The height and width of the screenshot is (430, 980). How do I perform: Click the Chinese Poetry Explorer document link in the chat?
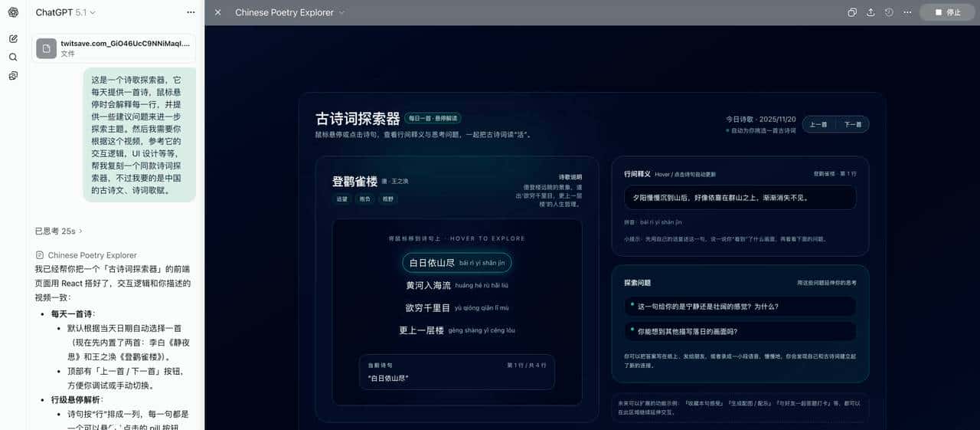coord(87,255)
